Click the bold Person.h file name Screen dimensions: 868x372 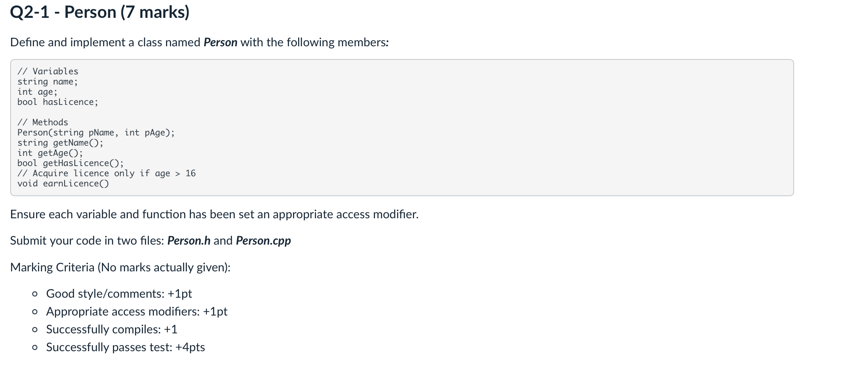(189, 241)
